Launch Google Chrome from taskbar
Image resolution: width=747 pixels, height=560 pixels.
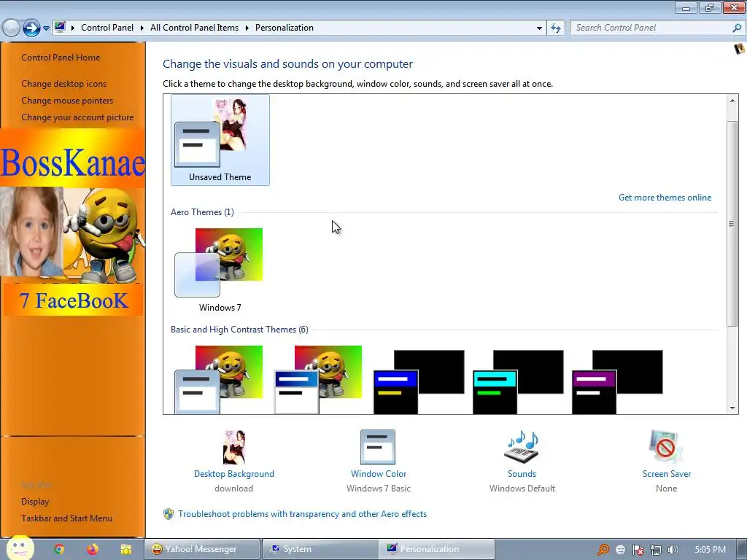click(x=58, y=550)
